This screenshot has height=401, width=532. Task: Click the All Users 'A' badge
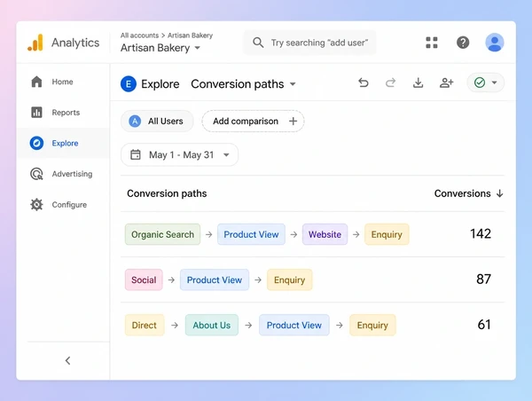[x=135, y=122]
